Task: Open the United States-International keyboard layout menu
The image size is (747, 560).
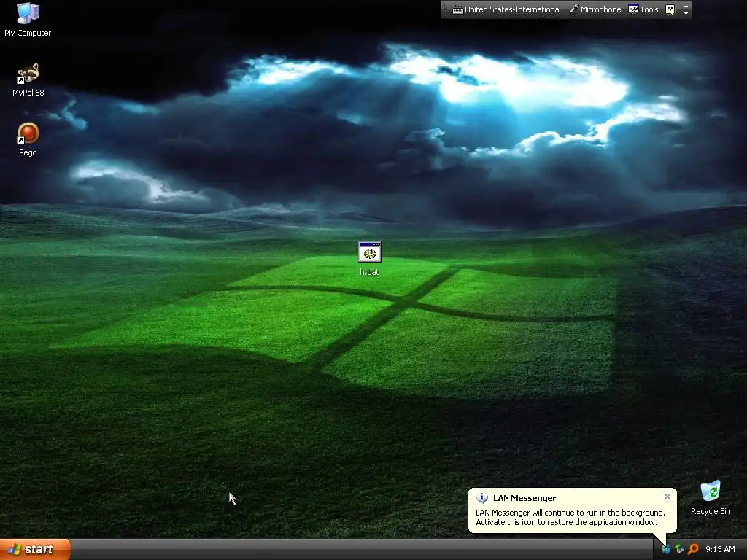Action: [x=506, y=9]
